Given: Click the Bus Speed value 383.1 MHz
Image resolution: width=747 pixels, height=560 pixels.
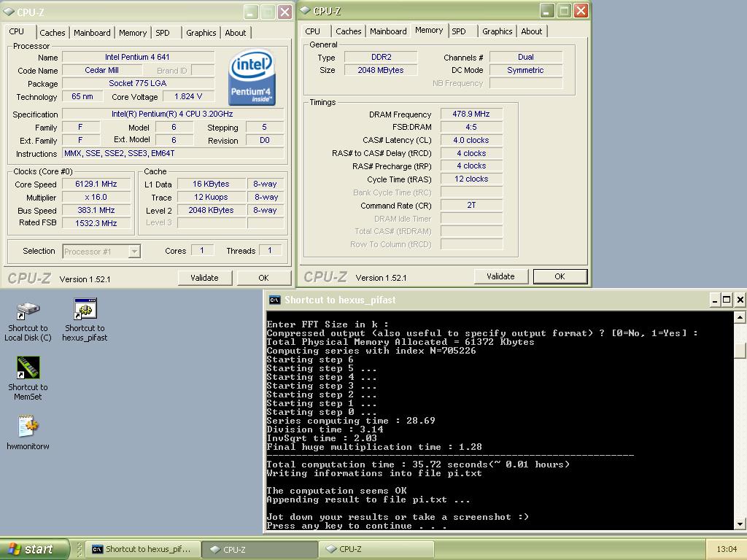Looking at the screenshot, I should [96, 210].
